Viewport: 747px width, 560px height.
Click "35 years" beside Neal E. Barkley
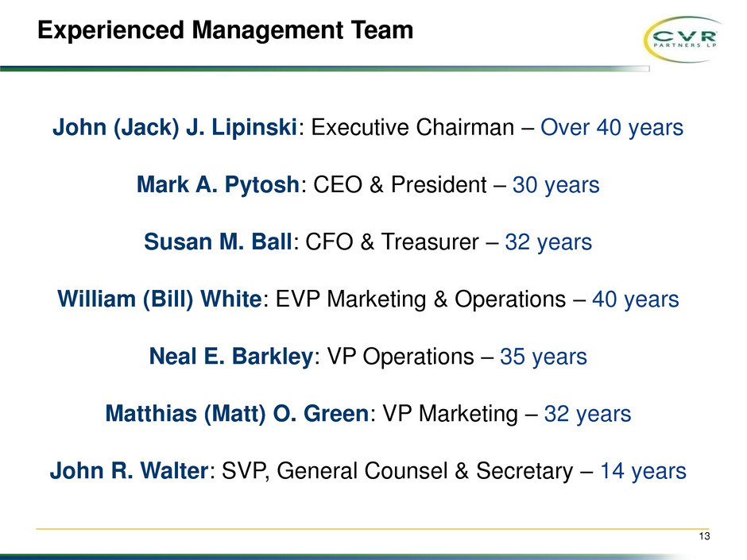click(x=544, y=357)
